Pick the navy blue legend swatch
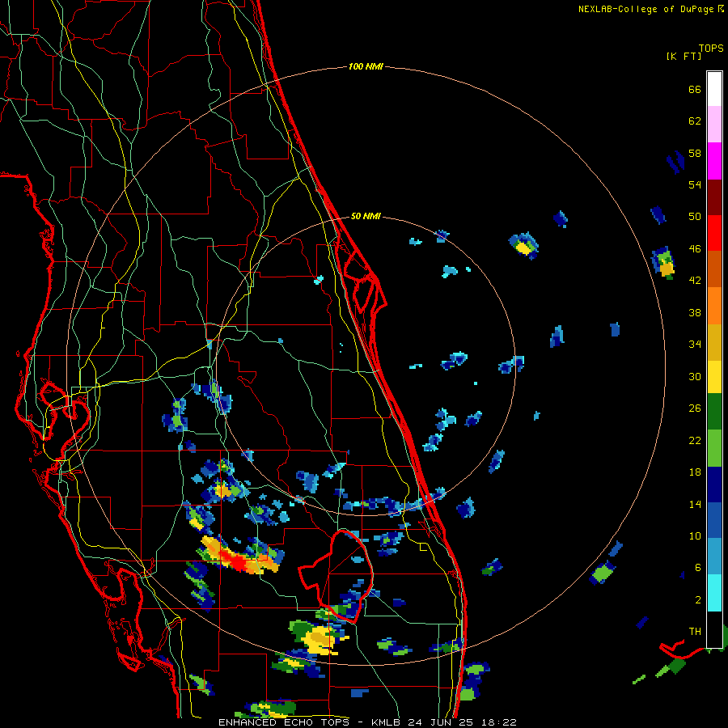Image resolution: width=728 pixels, height=728 pixels. pyautogui.click(x=714, y=485)
